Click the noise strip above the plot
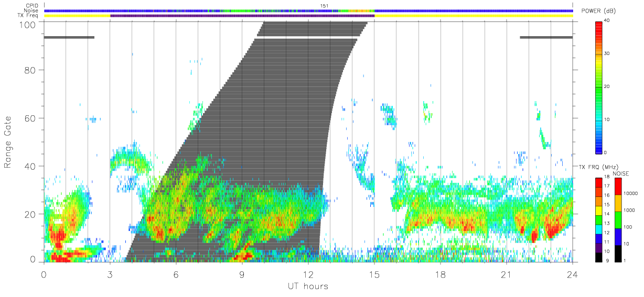644x297 pixels. click(308, 10)
